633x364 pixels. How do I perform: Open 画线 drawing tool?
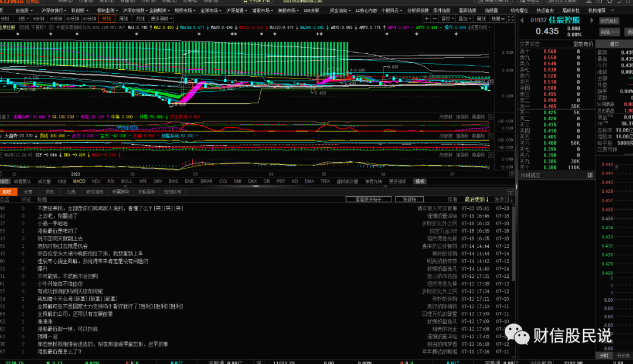click(481, 19)
